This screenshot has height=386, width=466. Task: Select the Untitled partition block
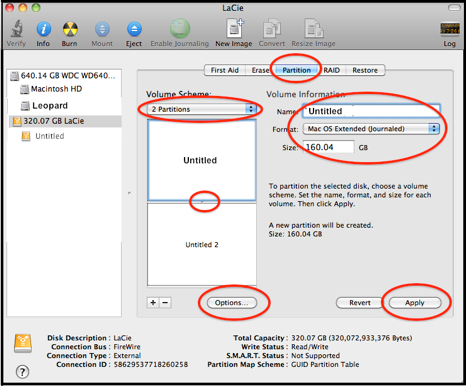[x=202, y=160]
